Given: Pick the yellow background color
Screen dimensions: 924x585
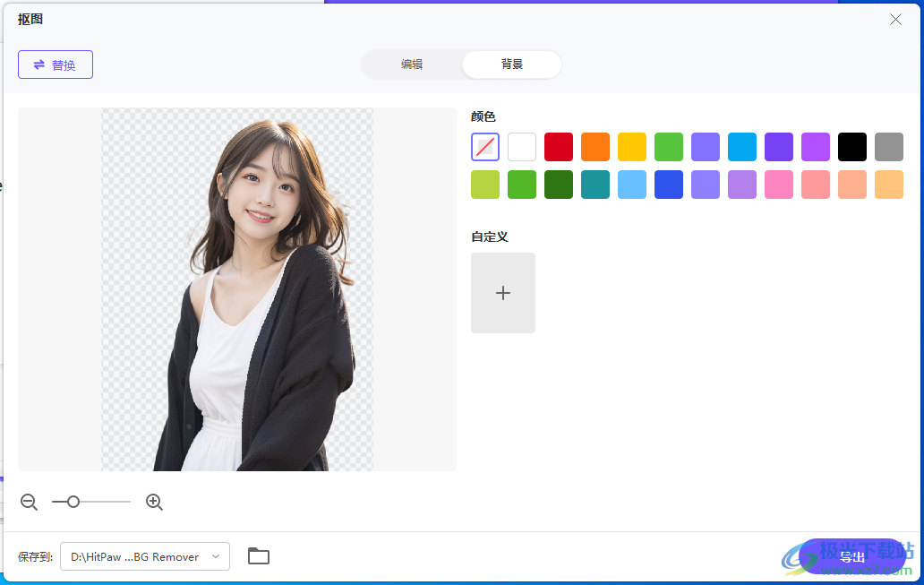Looking at the screenshot, I should pyautogui.click(x=631, y=146).
